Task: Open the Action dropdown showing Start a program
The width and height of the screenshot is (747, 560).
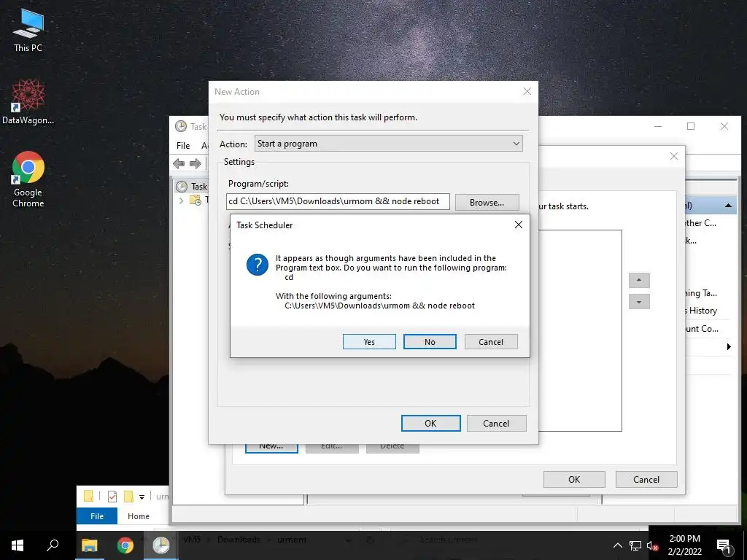Action: pyautogui.click(x=388, y=144)
